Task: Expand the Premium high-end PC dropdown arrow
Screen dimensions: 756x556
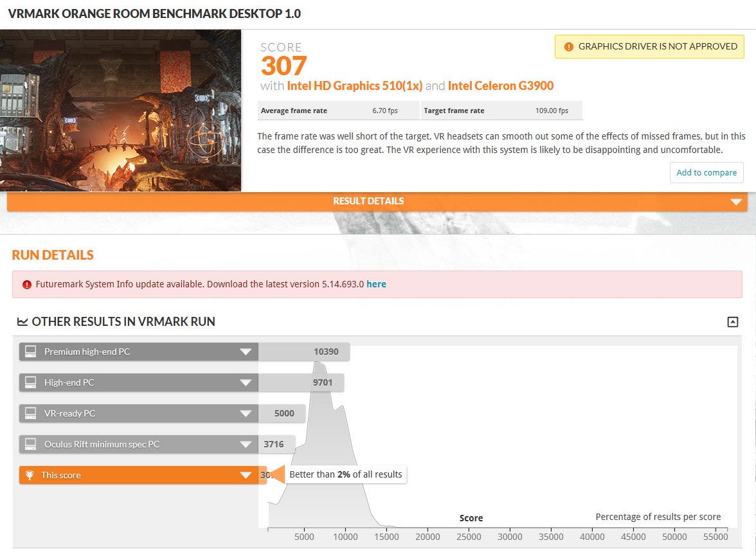Action: pyautogui.click(x=246, y=352)
